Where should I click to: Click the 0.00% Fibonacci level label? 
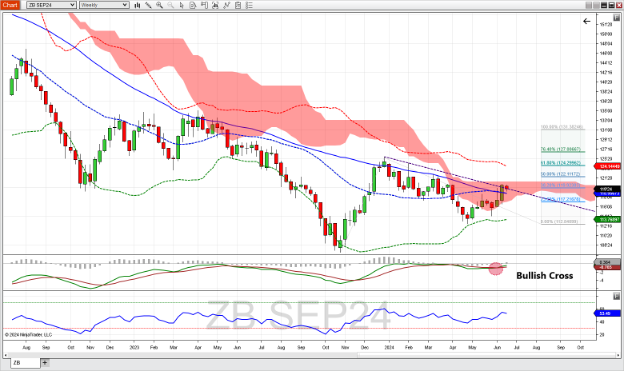[560, 222]
